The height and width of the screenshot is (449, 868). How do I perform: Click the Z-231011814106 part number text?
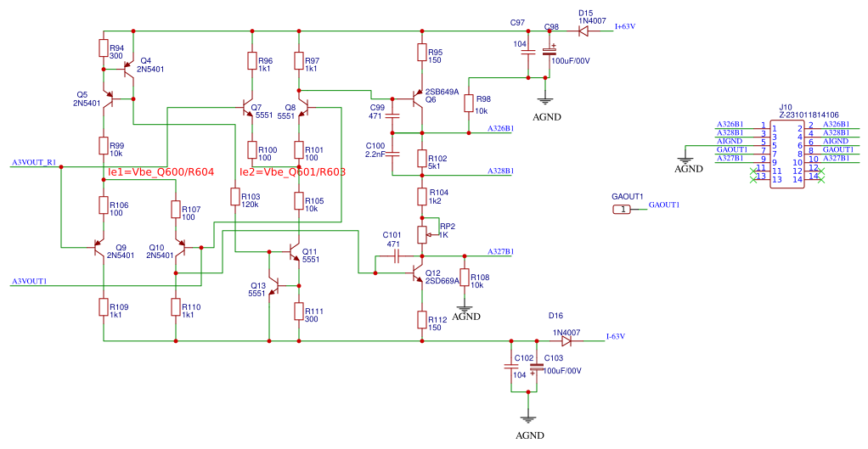[x=809, y=115]
